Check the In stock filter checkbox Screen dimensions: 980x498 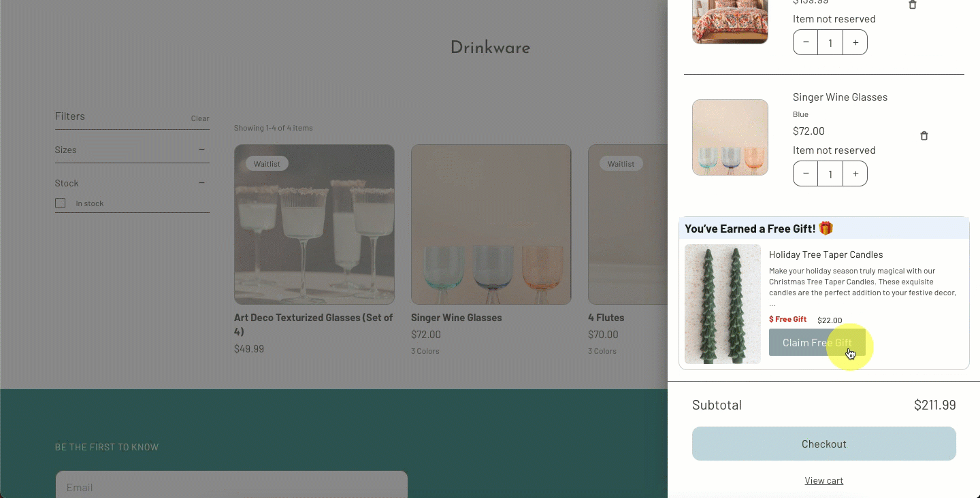61,203
